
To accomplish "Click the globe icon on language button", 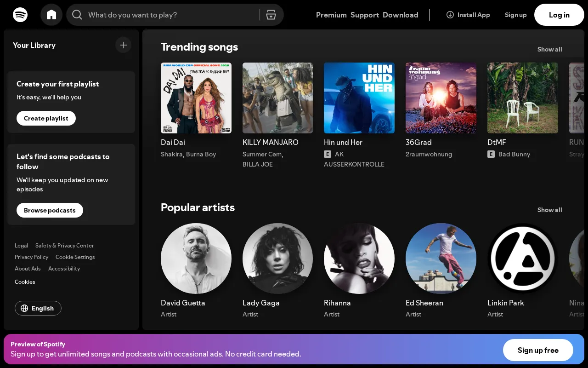I will click(x=25, y=308).
